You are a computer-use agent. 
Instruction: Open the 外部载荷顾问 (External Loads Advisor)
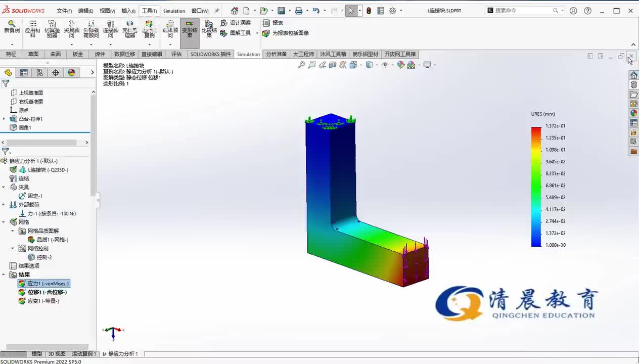point(91,29)
